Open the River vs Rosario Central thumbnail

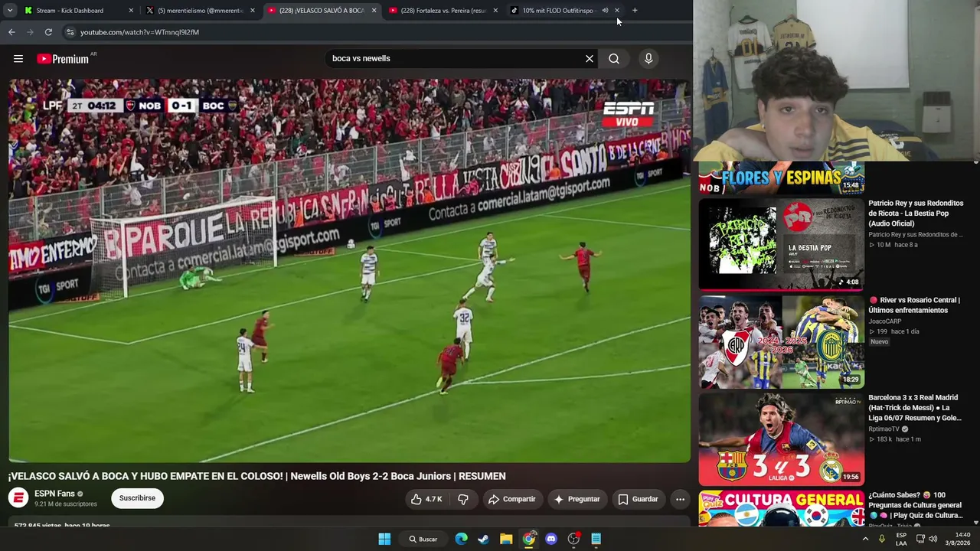click(781, 342)
